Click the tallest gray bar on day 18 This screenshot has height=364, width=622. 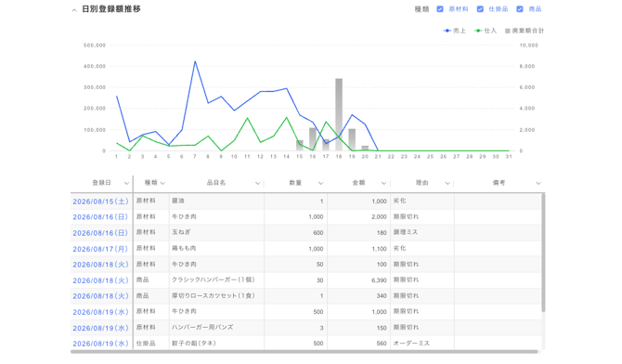(339, 115)
